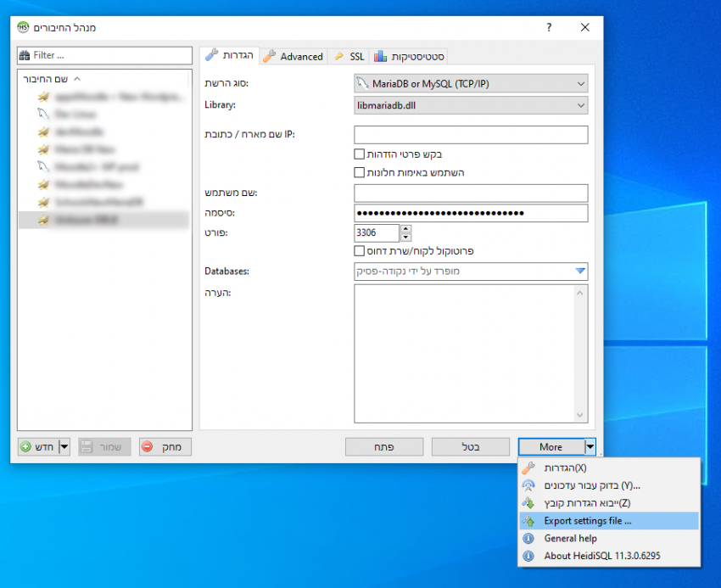This screenshot has width=721, height=588.
Task: Click the בטל button
Action: pos(471,447)
